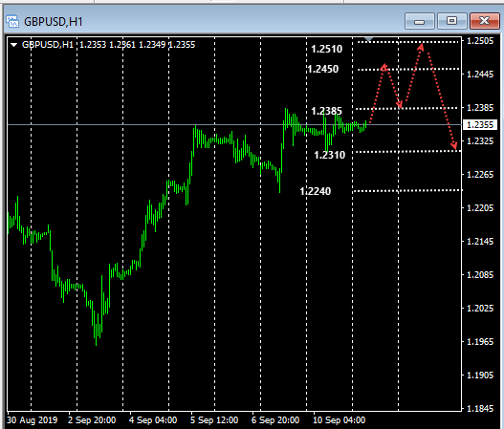This screenshot has height=429, width=504.
Task: Select the 1.2510 level label
Action: click(x=326, y=49)
